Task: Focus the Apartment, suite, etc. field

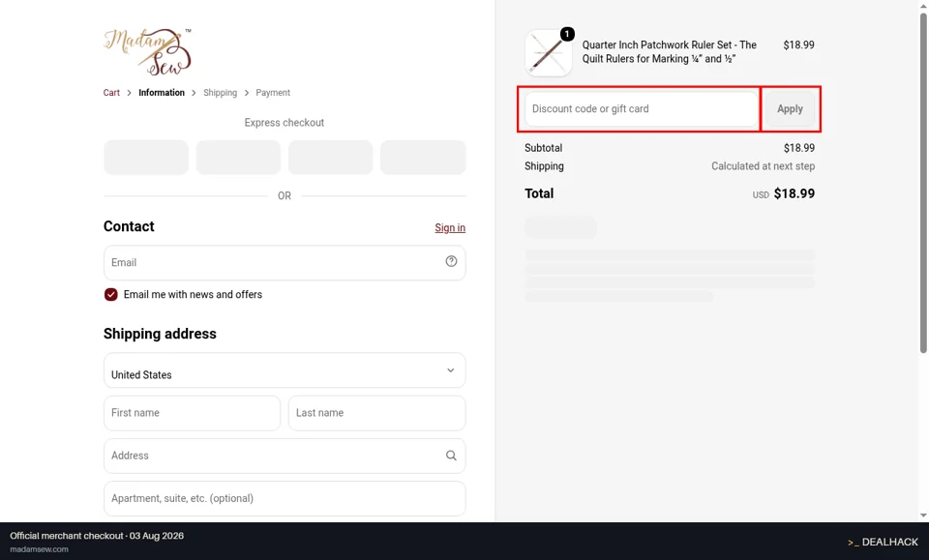Action: point(285,498)
